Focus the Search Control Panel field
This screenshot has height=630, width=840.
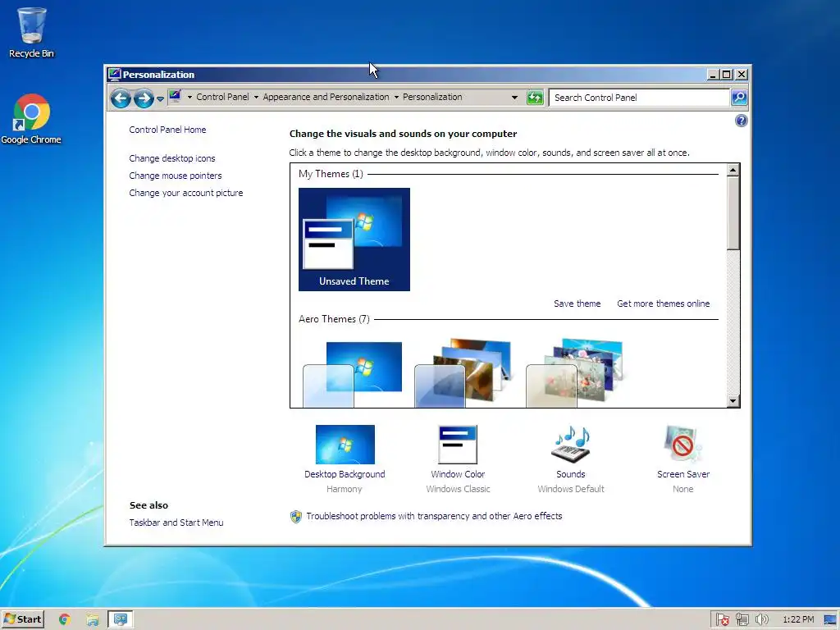[640, 98]
